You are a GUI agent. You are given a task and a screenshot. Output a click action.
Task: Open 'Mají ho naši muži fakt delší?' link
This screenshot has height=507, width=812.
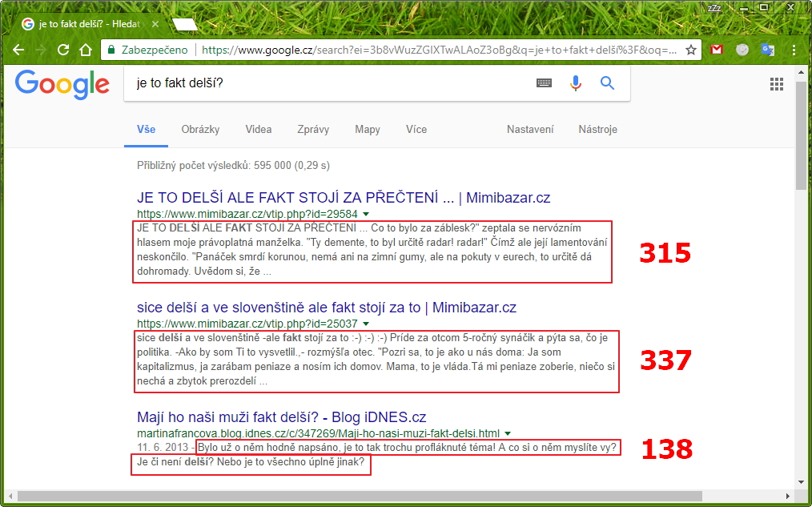(281, 417)
